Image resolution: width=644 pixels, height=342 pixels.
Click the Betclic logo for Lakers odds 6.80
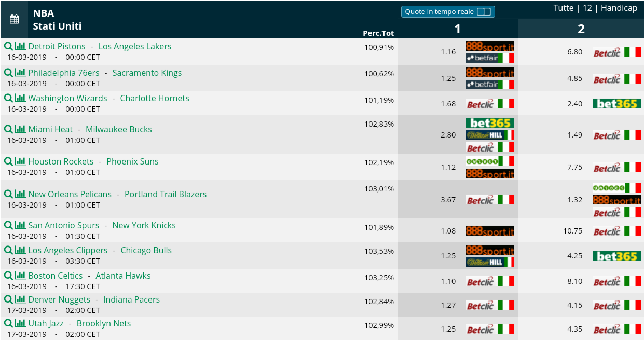coord(617,52)
